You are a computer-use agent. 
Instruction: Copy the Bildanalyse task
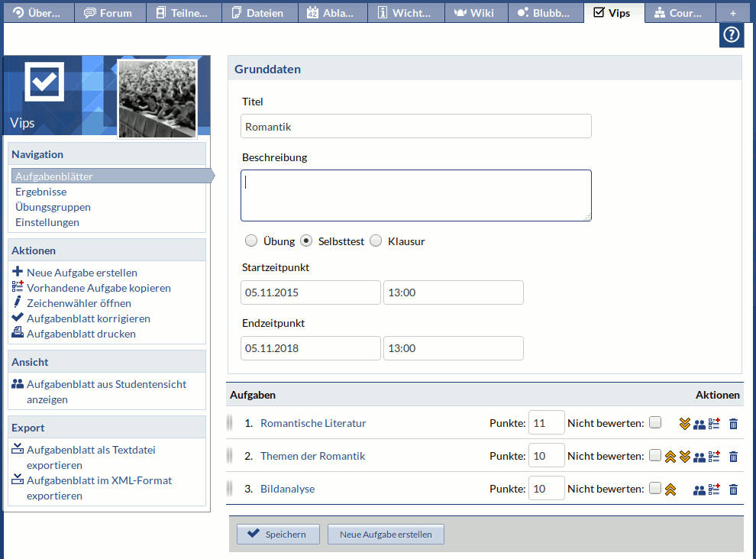coord(715,490)
